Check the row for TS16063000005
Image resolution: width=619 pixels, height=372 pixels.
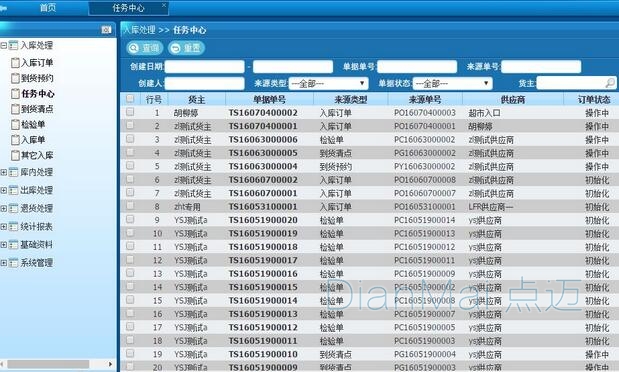pyautogui.click(x=130, y=152)
